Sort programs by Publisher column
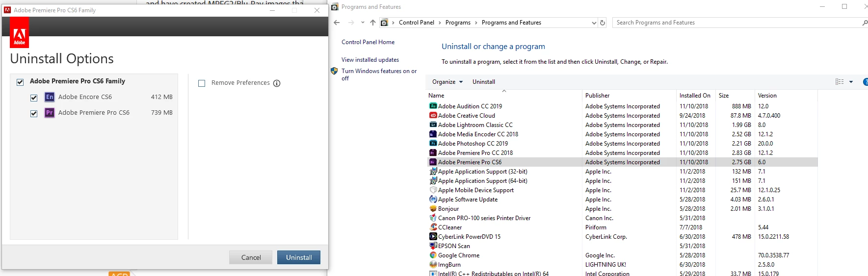This screenshot has height=276, width=868. point(629,96)
